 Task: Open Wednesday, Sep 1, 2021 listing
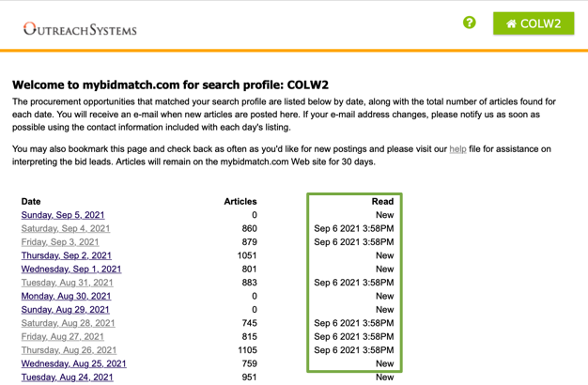point(70,269)
